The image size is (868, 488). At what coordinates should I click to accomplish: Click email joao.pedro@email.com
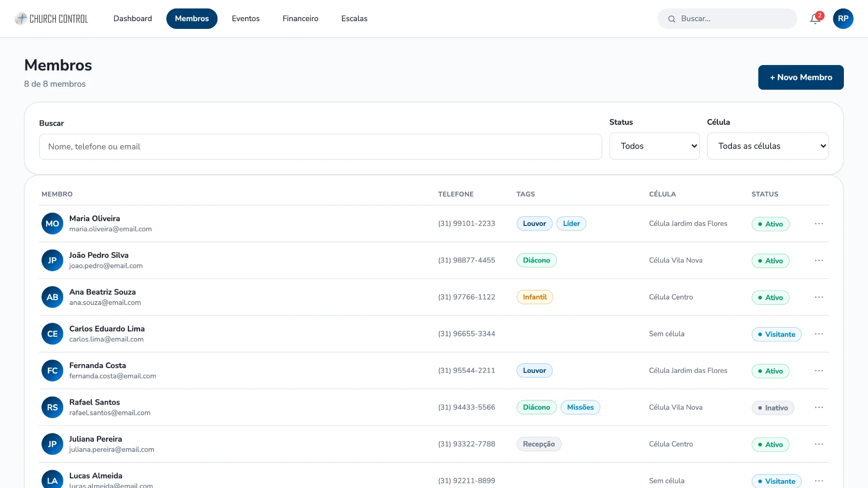click(106, 266)
